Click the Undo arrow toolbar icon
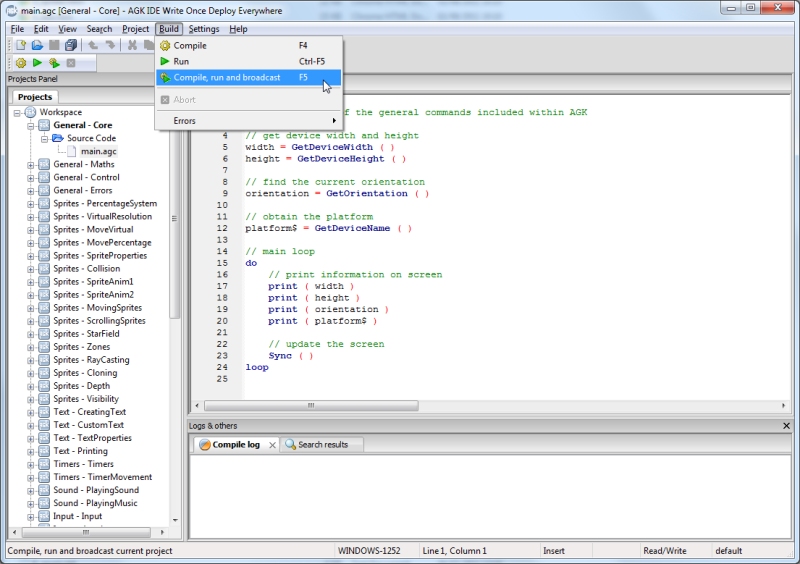 click(93, 45)
